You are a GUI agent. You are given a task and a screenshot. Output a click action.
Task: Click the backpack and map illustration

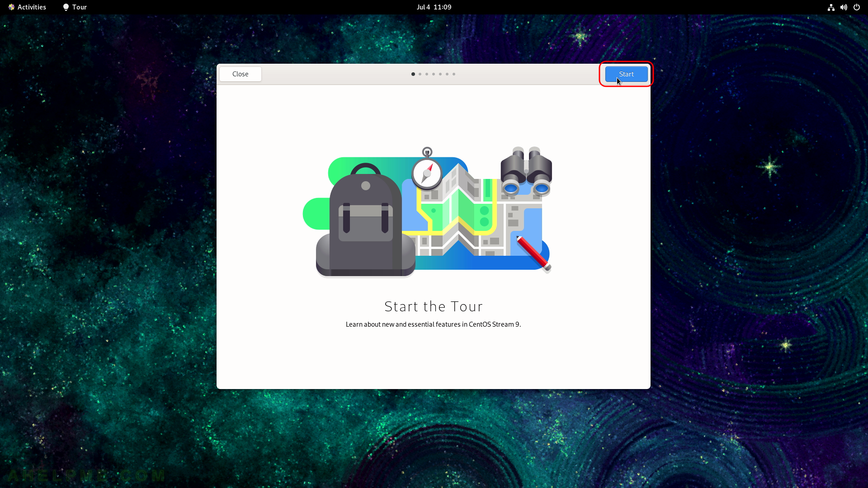click(x=428, y=211)
